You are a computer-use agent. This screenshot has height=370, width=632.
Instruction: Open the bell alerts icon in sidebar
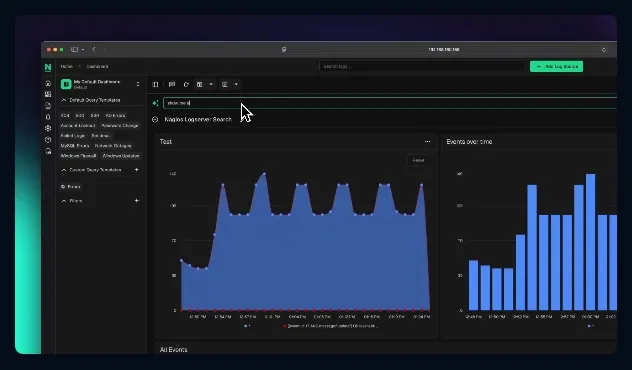pos(48,117)
